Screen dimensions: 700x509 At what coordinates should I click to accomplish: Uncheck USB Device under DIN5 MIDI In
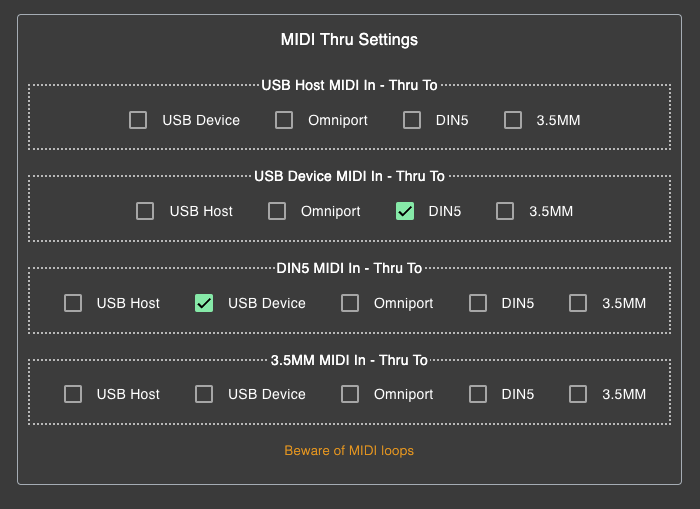(x=204, y=303)
